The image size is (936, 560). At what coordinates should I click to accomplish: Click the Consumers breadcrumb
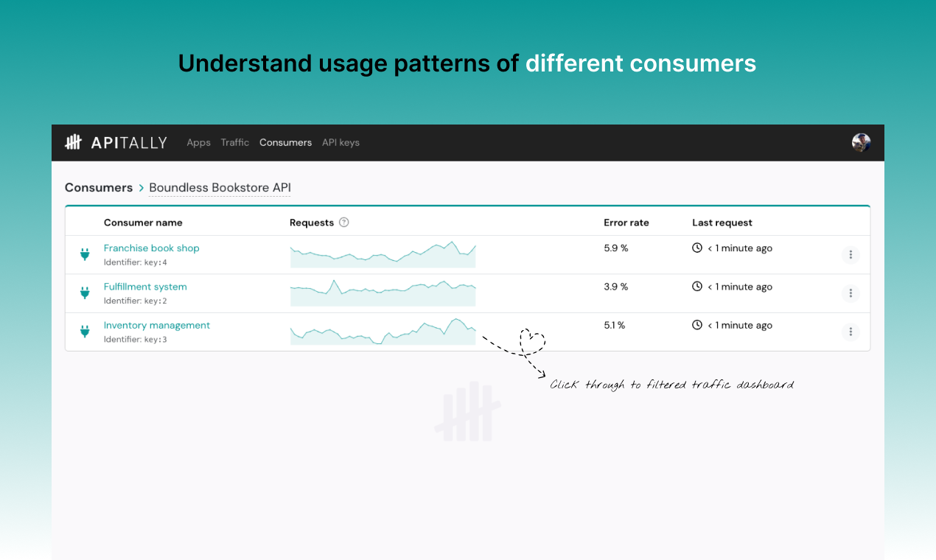pyautogui.click(x=99, y=187)
